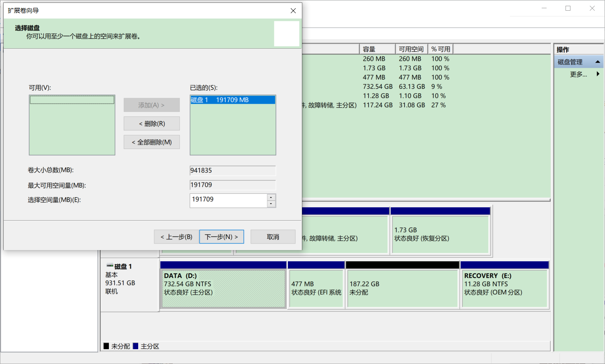Decrease 选择空间量 with the down spinner
Image resolution: width=605 pixels, height=364 pixels.
(x=271, y=204)
